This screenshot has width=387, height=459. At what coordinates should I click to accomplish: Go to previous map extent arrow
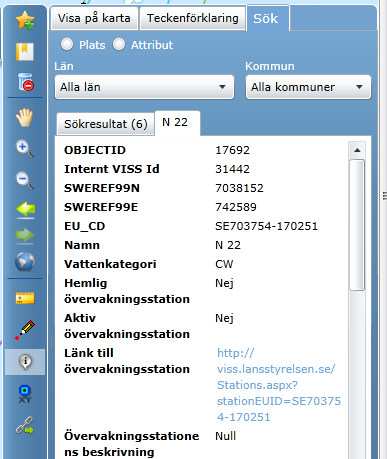25,210
